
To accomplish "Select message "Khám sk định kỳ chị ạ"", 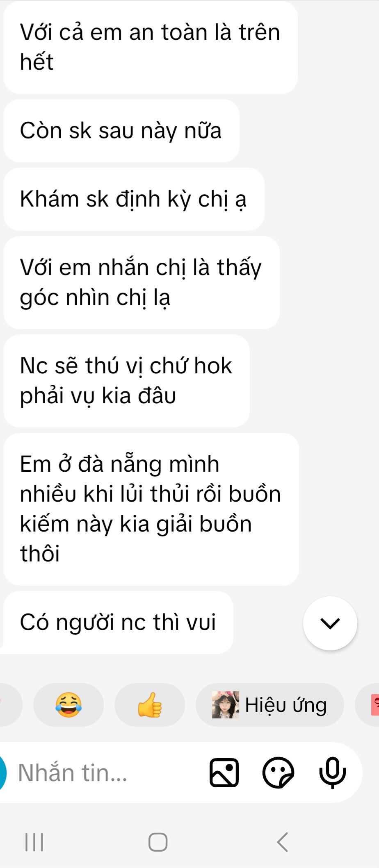I will [x=134, y=199].
